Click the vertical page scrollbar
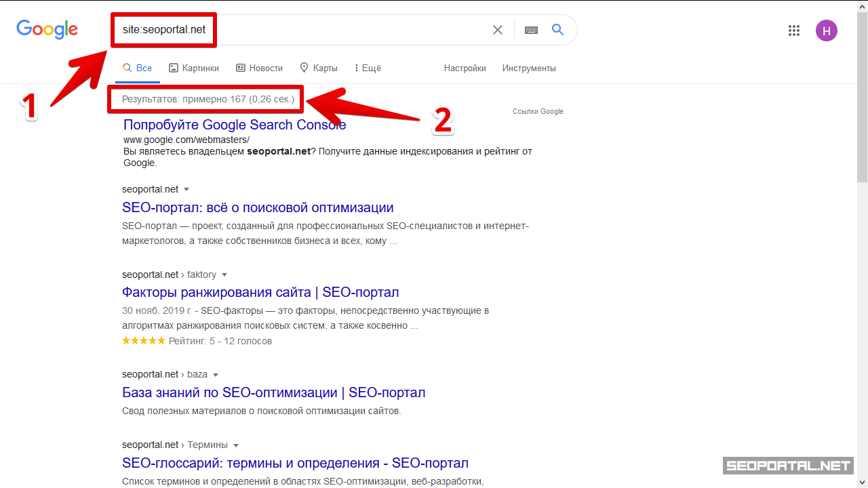Viewport: 868px width, 488px height. click(x=862, y=95)
